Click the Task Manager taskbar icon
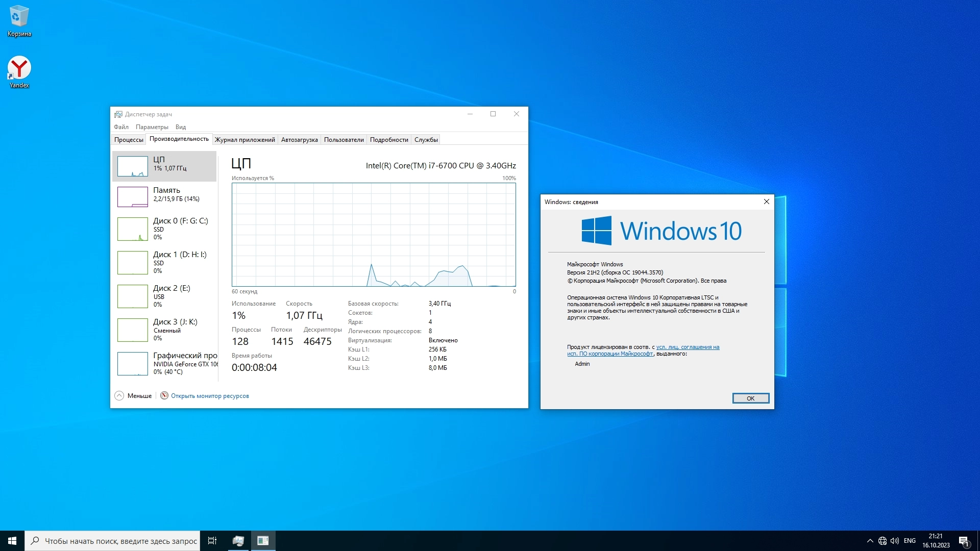This screenshot has height=551, width=980. (238, 541)
